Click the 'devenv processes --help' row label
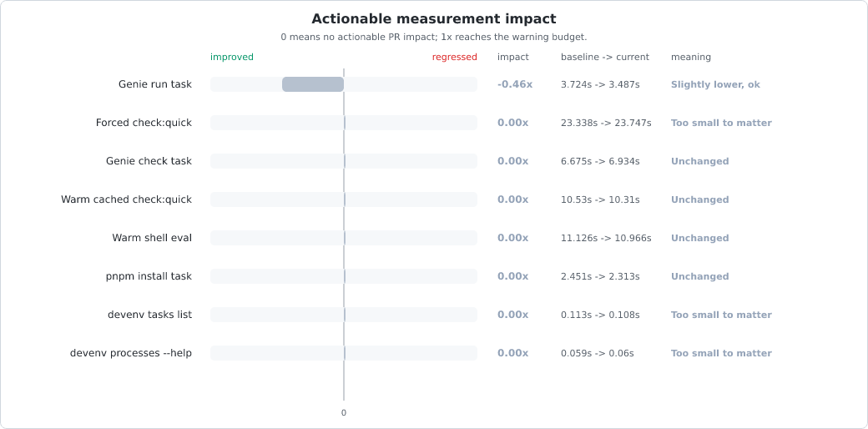The image size is (868, 429). tap(131, 353)
